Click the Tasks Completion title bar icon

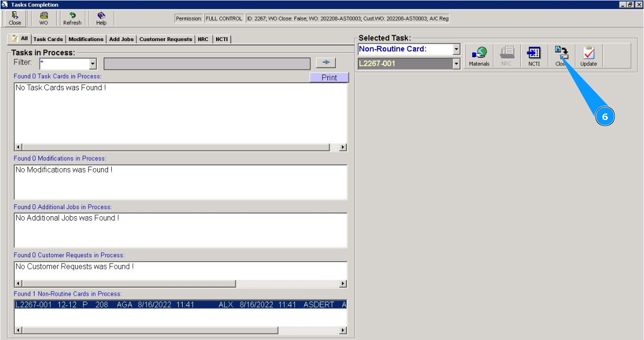click(4, 4)
